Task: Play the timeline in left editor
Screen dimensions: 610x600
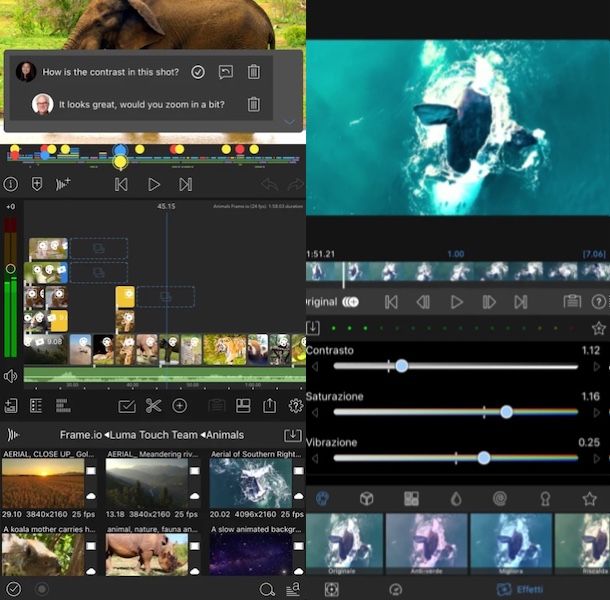Action: [x=154, y=184]
